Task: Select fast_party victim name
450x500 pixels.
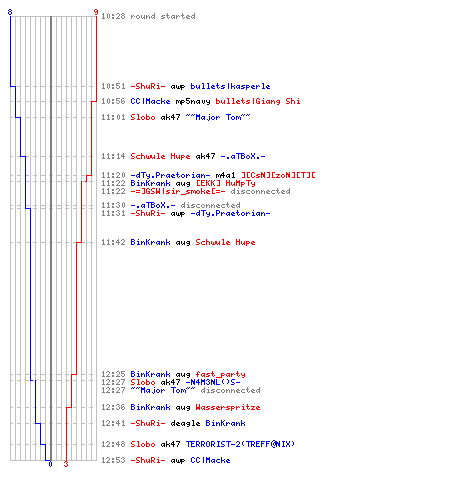Action: [x=220, y=374]
